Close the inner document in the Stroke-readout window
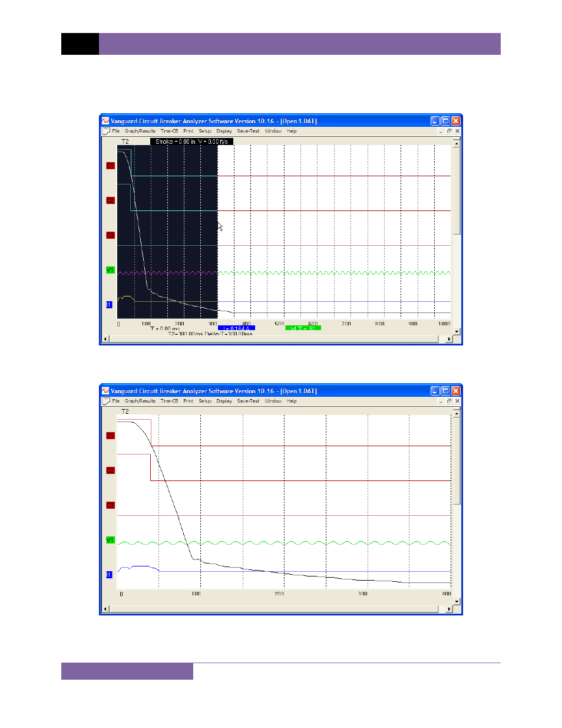 (x=457, y=131)
